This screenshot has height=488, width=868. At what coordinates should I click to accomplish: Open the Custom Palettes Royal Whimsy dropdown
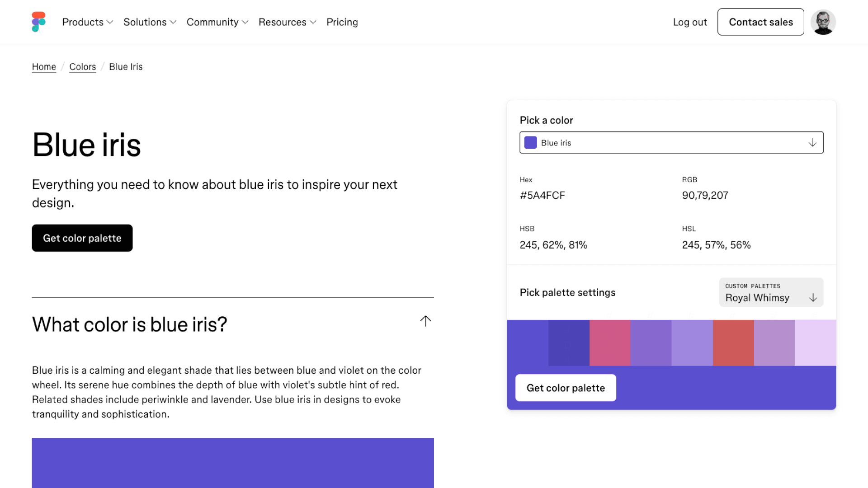click(771, 292)
